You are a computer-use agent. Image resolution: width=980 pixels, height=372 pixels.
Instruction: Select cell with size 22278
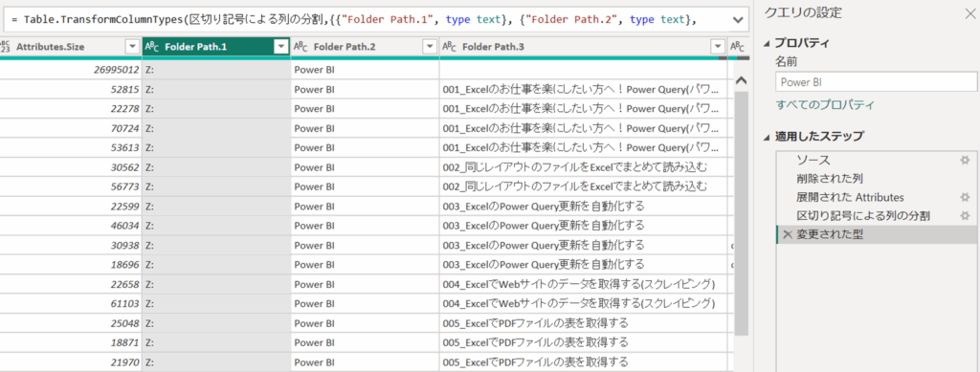coord(71,109)
